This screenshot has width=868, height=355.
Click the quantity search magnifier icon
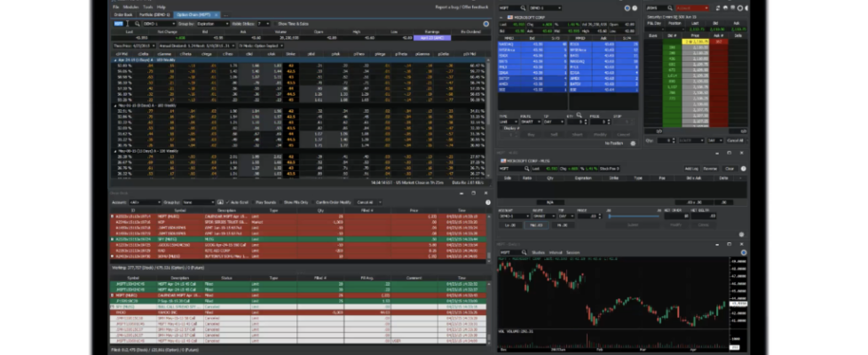[579, 115]
